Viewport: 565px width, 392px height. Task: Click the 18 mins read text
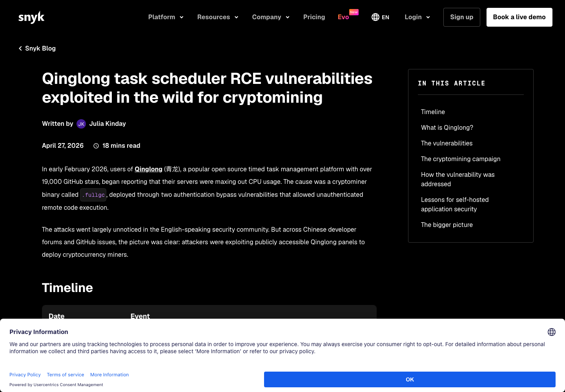(x=121, y=145)
